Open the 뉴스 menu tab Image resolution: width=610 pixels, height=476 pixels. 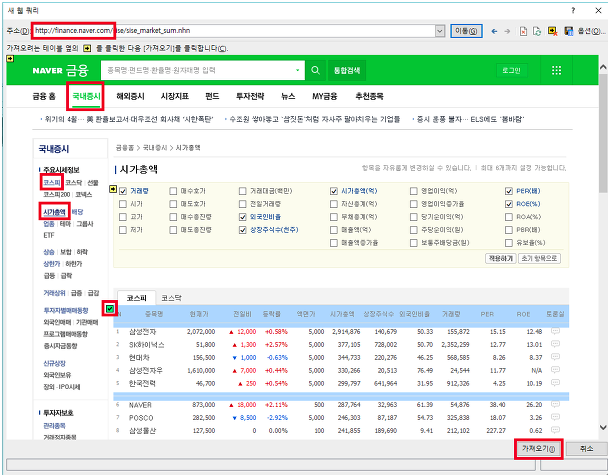[x=288, y=96]
